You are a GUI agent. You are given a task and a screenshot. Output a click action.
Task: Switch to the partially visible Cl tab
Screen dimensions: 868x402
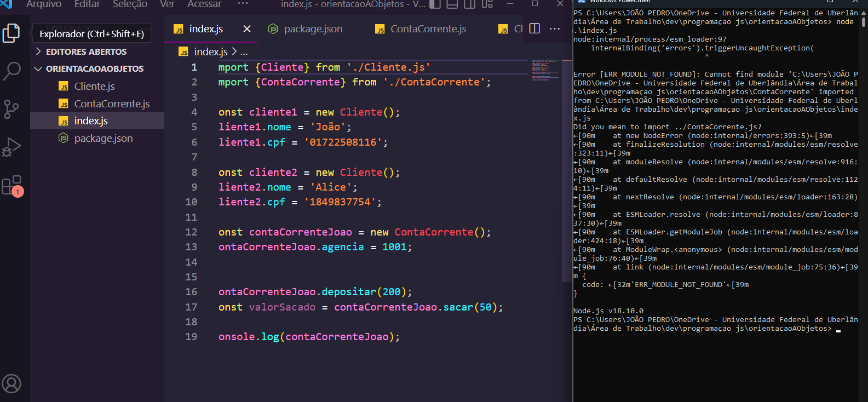click(510, 28)
